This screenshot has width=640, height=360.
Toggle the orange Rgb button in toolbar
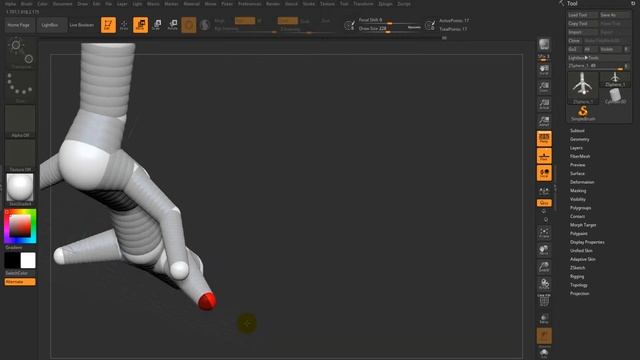pyautogui.click(x=245, y=20)
